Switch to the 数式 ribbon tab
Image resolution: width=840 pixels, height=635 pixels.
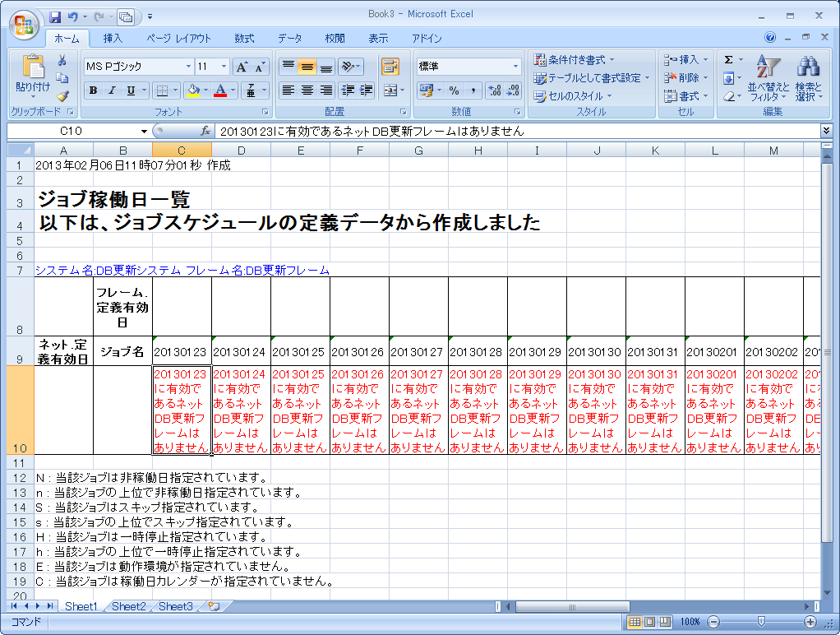pyautogui.click(x=244, y=38)
